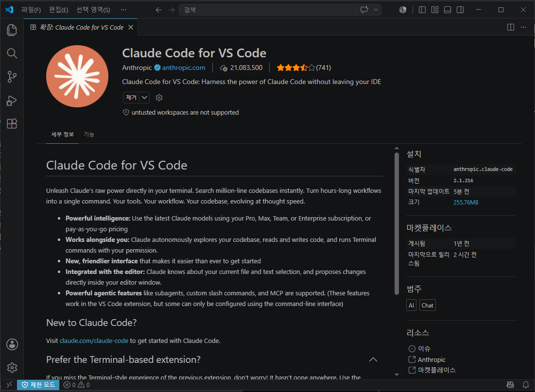Click the 제한 모드 restricted mode indicator

click(x=38, y=385)
